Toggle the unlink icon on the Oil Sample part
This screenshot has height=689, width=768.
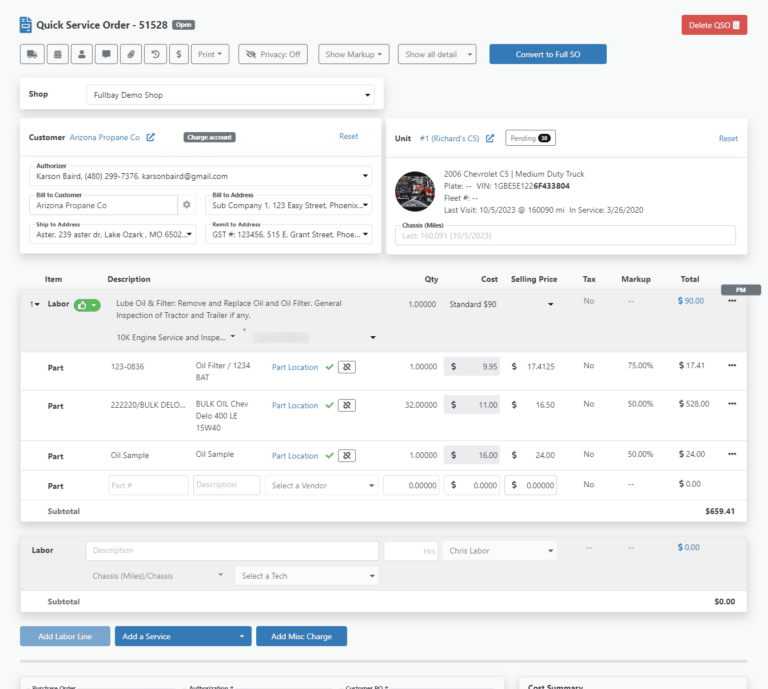point(347,456)
